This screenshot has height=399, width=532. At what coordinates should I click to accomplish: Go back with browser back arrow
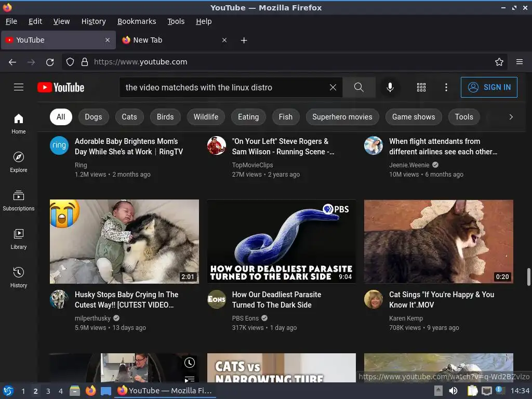point(12,62)
